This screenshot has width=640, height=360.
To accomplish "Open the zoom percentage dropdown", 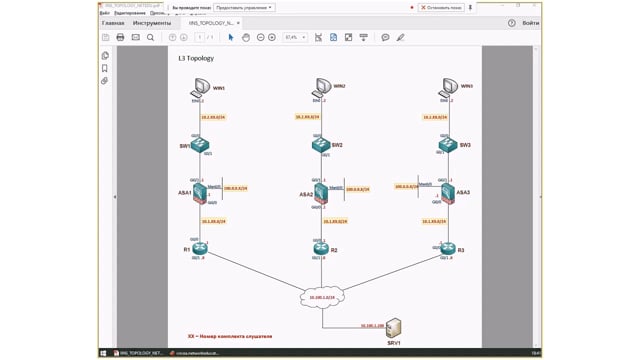I will [295, 38].
